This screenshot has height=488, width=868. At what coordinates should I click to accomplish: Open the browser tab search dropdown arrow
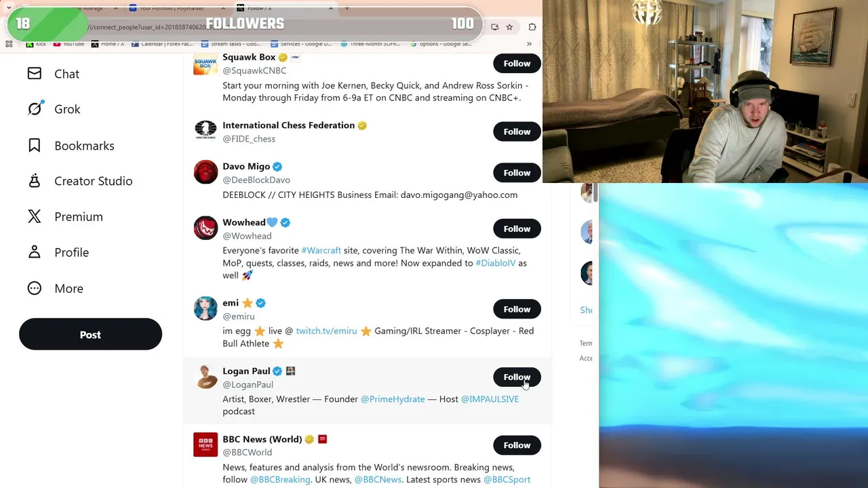pyautogui.click(x=9, y=8)
